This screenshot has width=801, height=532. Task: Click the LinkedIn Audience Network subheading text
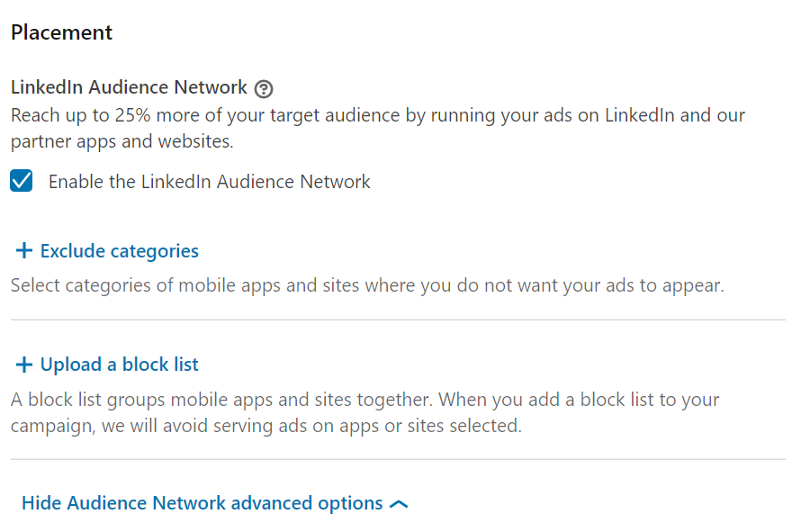pyautogui.click(x=129, y=87)
